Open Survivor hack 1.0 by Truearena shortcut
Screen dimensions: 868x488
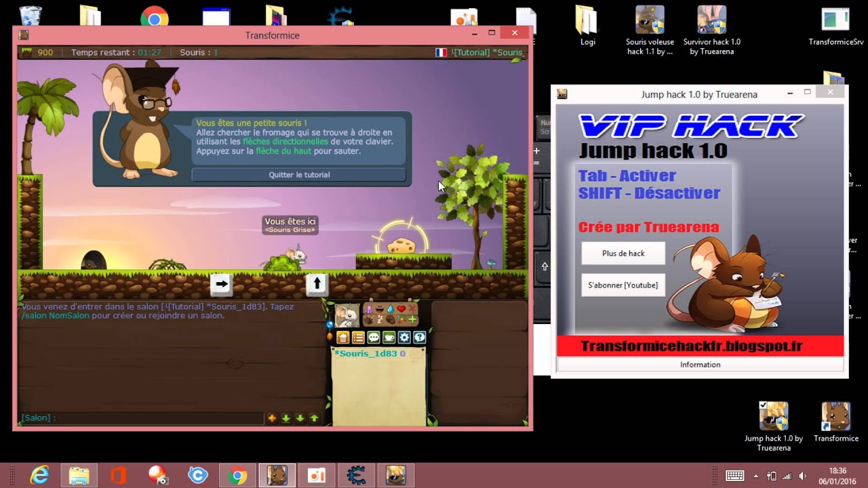tap(711, 30)
